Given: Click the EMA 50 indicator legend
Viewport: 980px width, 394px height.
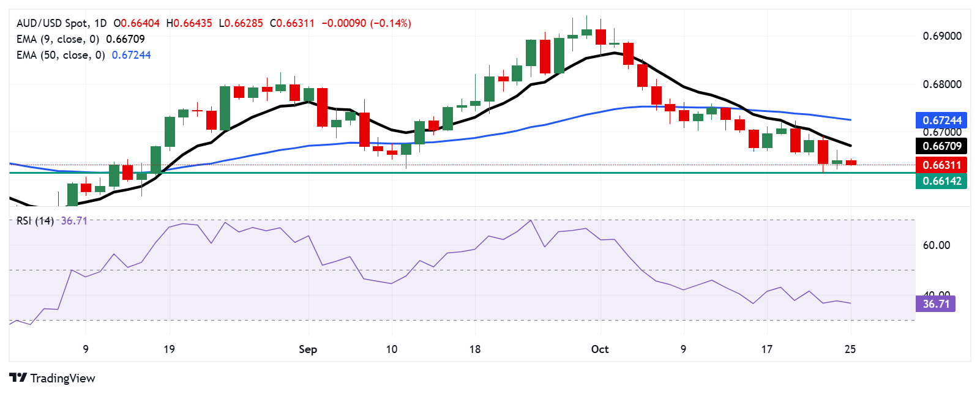Looking at the screenshot, I should tap(61, 55).
